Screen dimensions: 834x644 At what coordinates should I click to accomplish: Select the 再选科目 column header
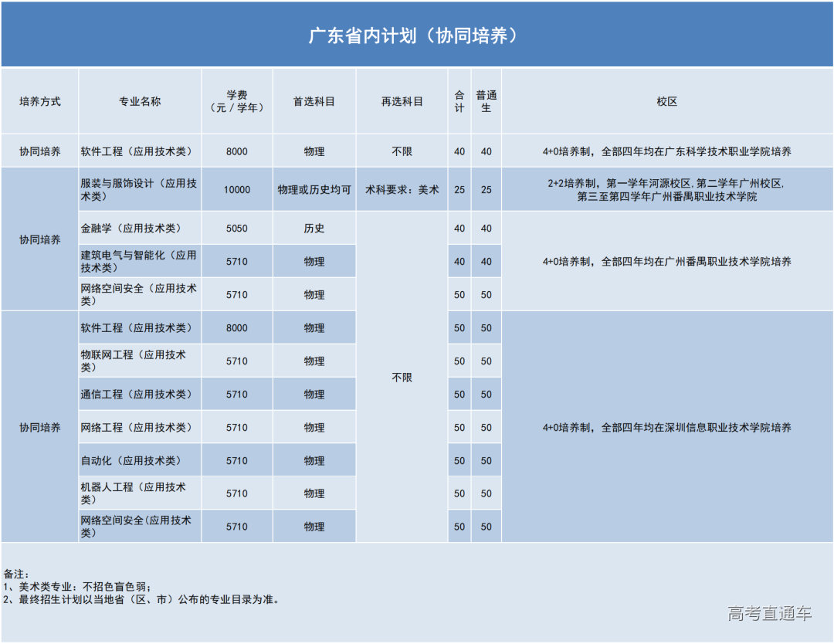402,101
